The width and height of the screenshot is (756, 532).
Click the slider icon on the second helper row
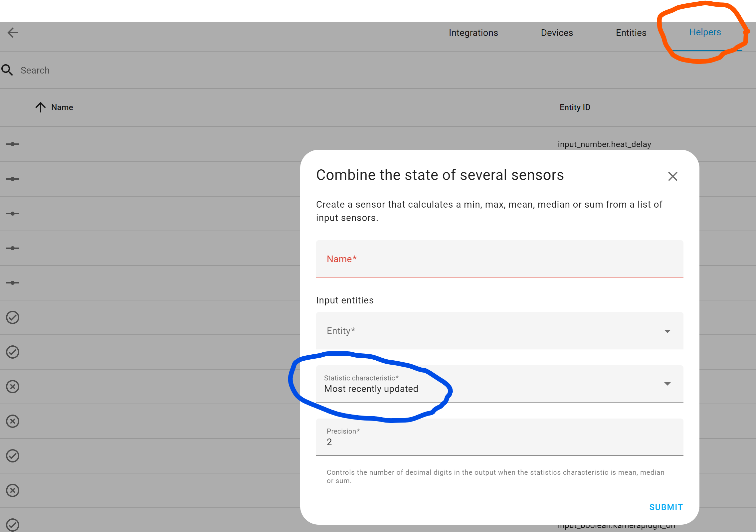(12, 179)
